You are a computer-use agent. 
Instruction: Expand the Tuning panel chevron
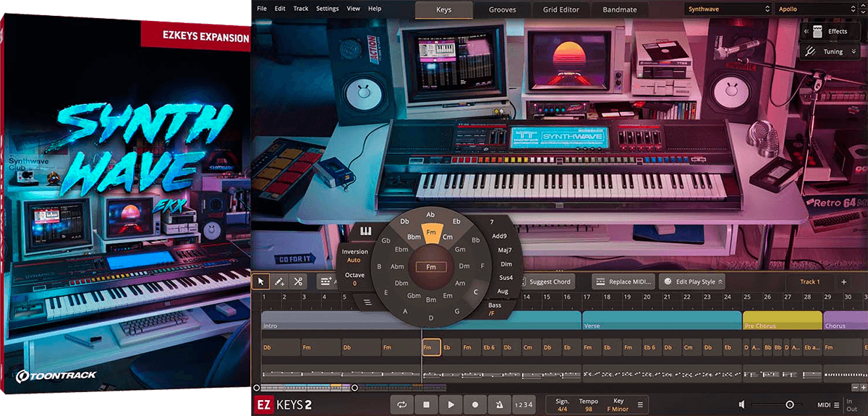pos(854,51)
